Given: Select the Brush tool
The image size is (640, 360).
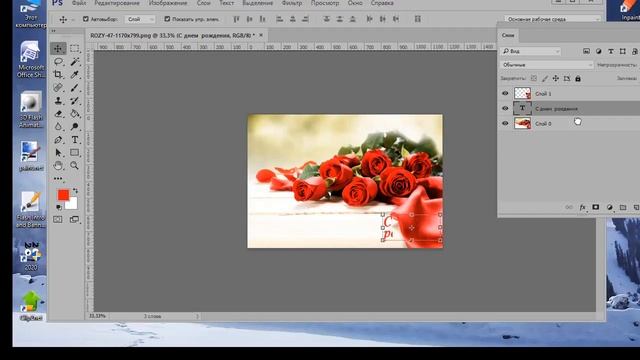Looking at the screenshot, I should coord(74,87).
